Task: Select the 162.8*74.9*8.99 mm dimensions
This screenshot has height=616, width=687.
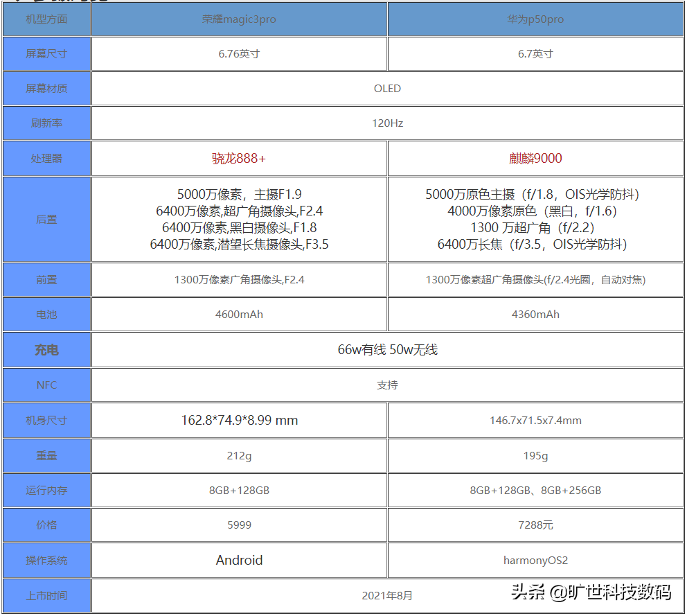Action: tap(239, 421)
